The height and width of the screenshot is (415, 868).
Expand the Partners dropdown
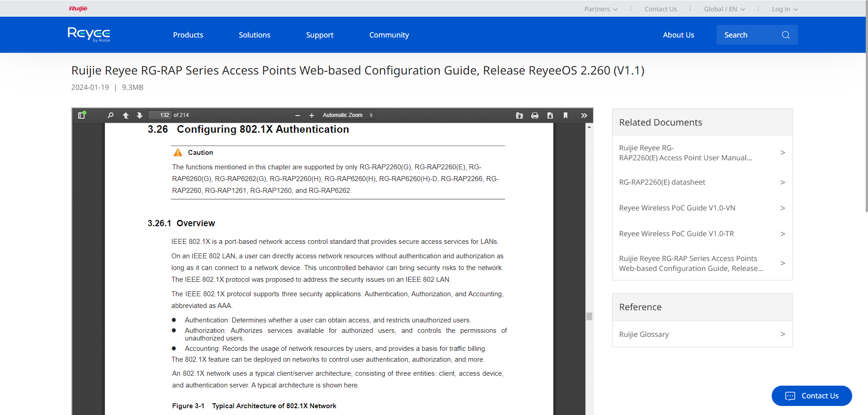coord(601,9)
